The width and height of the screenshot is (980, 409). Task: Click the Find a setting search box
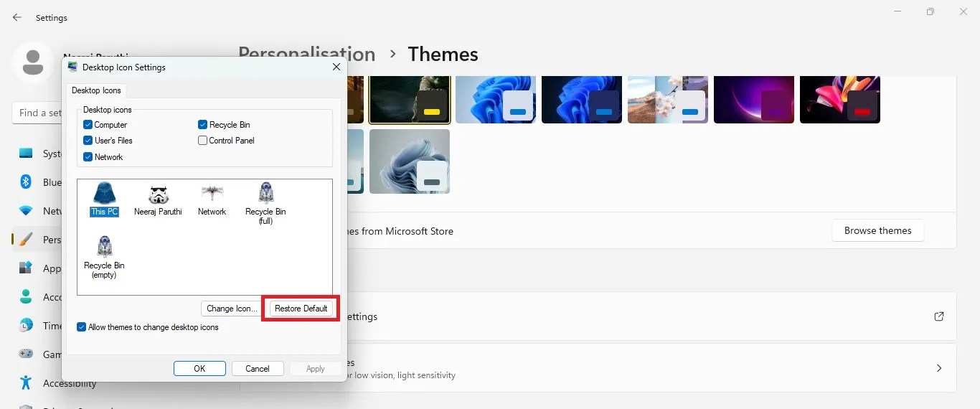click(37, 113)
